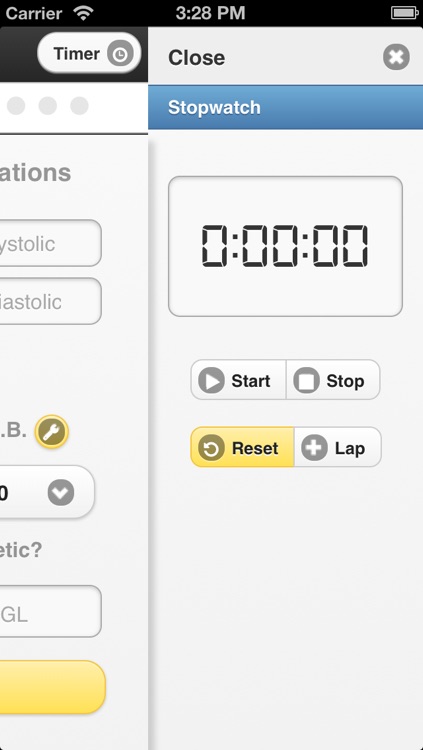The image size is (423, 750).
Task: Click the X icon beside Close
Action: pos(396,57)
